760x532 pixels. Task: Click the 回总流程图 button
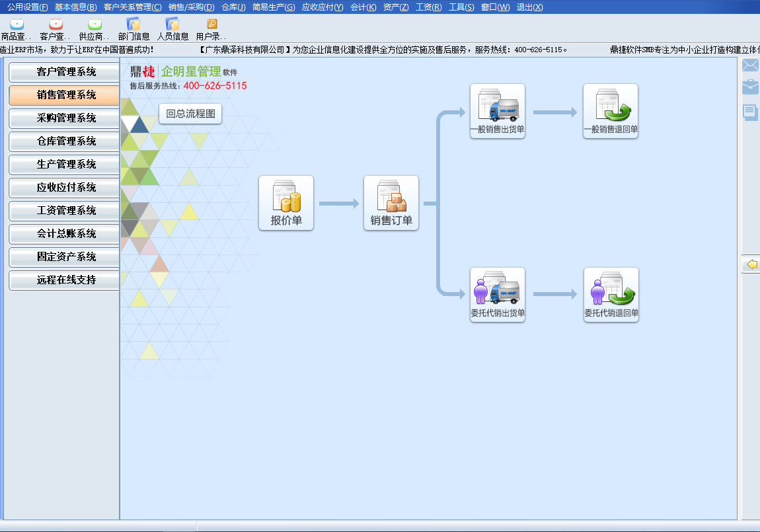pos(190,114)
